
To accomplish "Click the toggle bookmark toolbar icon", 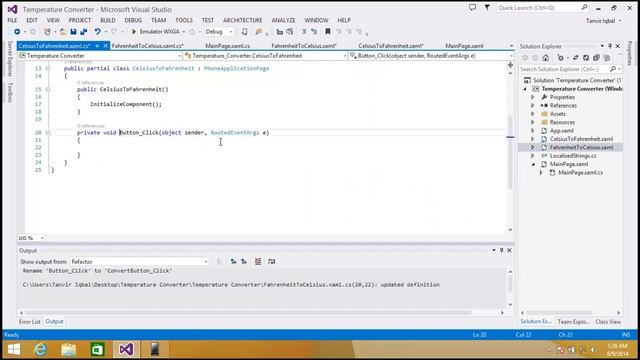I will pyautogui.click(x=327, y=31).
